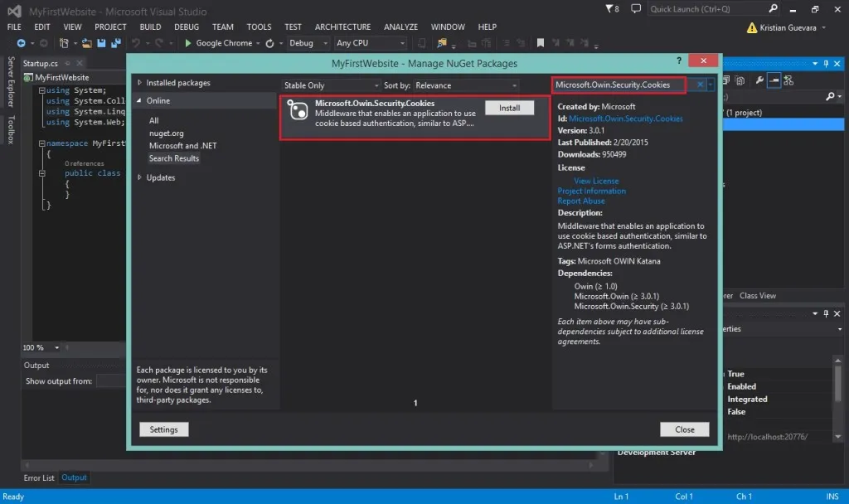Viewport: 849px width, 504px height.
Task: Click the NuGet dialog help question mark
Action: point(679,61)
